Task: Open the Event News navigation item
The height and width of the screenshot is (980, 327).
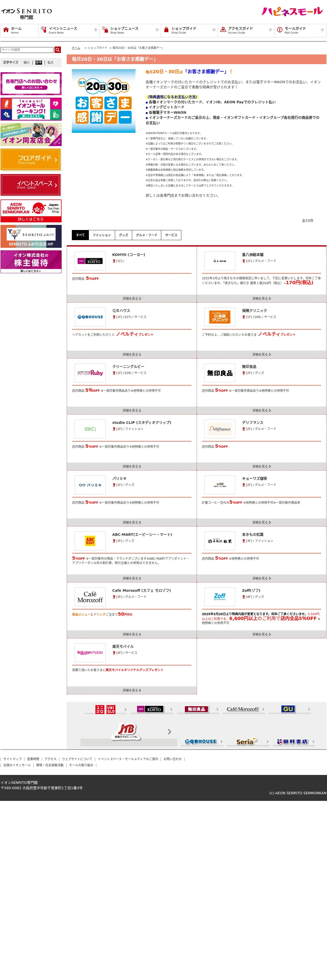Action: point(69,31)
